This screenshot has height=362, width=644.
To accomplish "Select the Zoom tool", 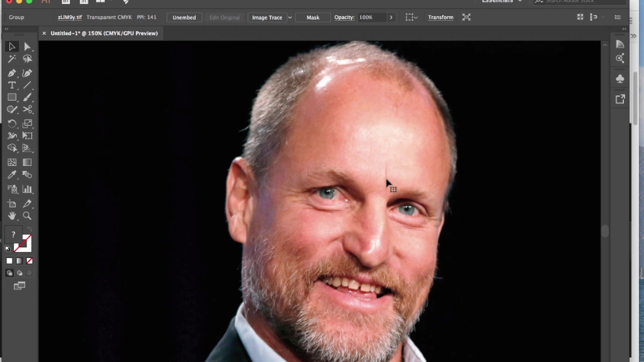I will point(27,216).
